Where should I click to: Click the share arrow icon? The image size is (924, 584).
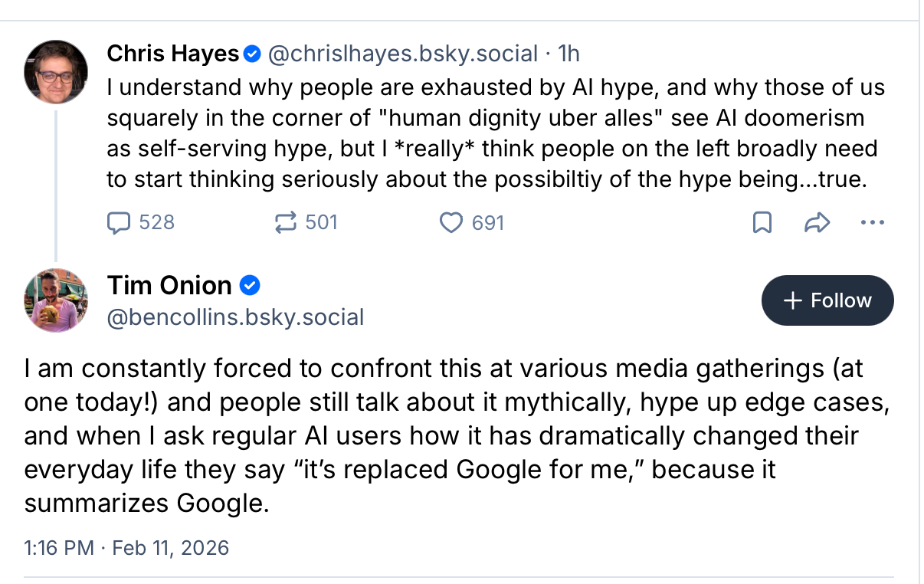click(818, 223)
